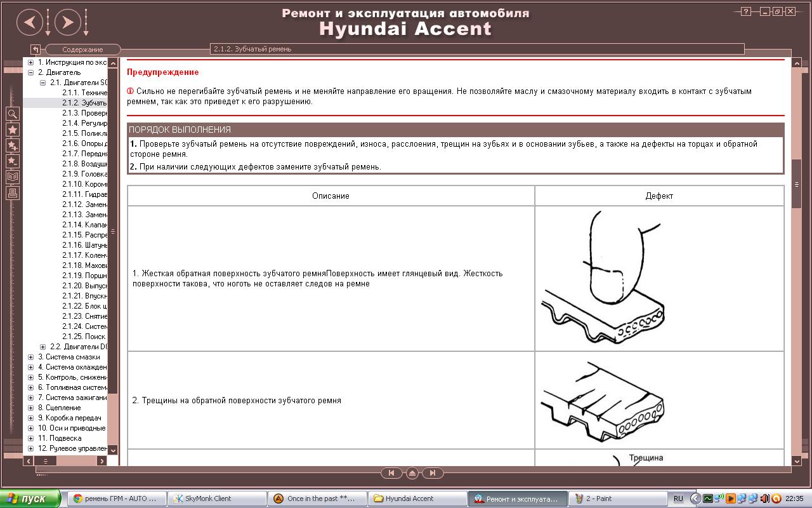Click '2.1.2. Зубчатый ремень' title bar label
The width and height of the screenshot is (812, 508).
coord(252,49)
